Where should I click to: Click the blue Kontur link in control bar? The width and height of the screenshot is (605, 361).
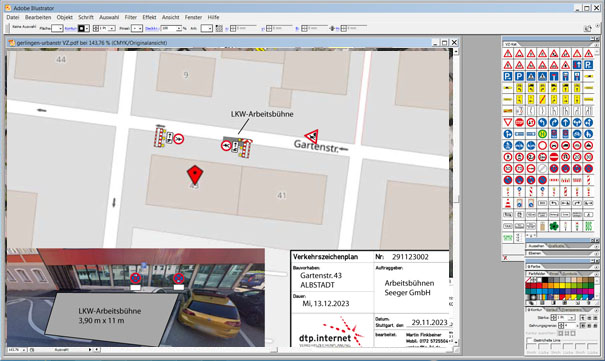(70, 29)
